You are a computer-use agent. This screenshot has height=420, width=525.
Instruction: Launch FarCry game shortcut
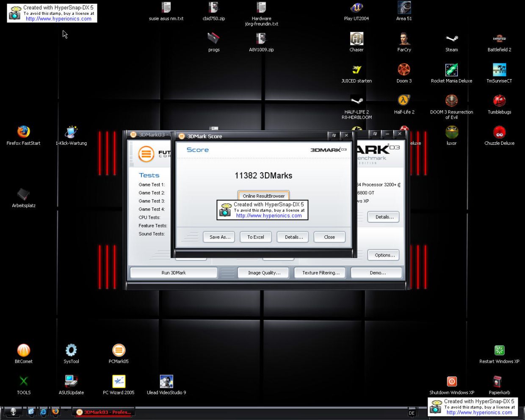click(404, 39)
